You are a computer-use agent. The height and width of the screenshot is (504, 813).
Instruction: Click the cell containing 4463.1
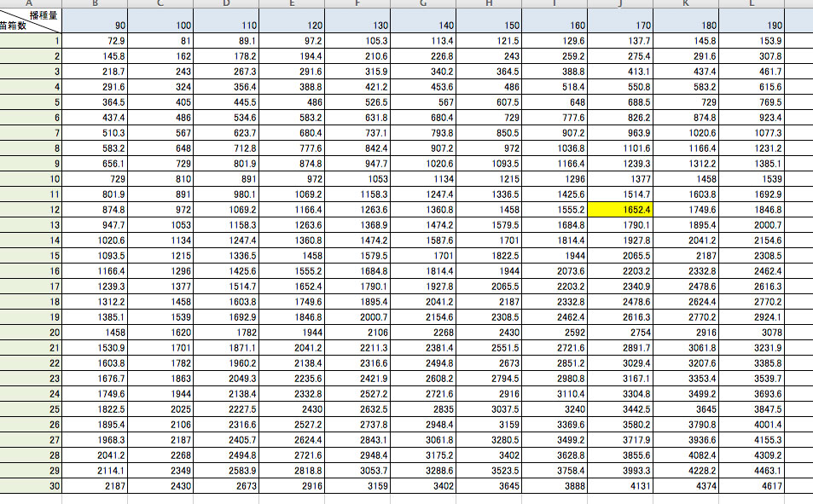(752, 471)
